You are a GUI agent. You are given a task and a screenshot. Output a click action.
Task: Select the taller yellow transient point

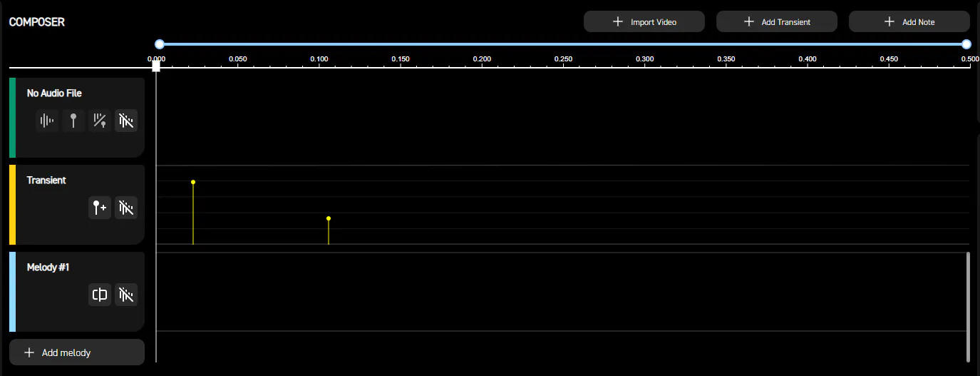(193, 182)
